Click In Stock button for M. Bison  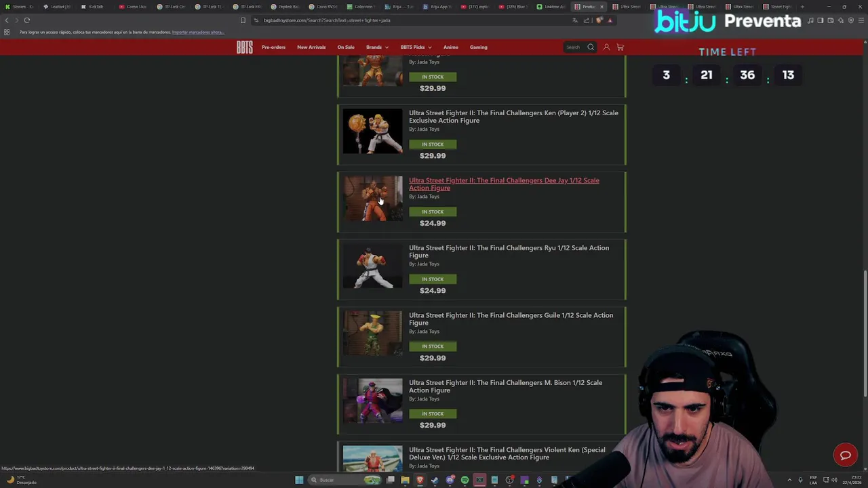pyautogui.click(x=433, y=413)
